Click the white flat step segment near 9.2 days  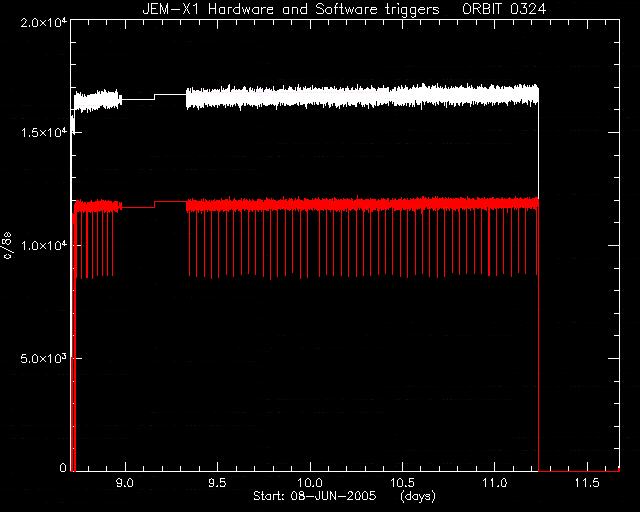coord(154,97)
